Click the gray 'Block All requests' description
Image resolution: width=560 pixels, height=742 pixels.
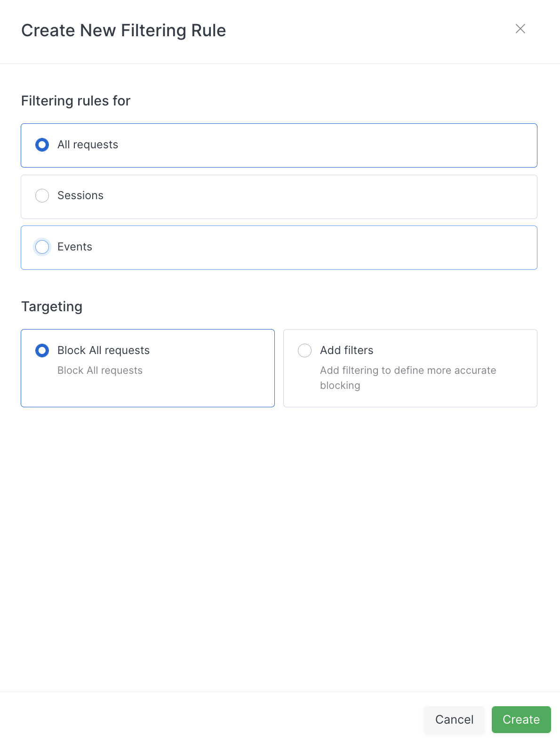tap(100, 371)
